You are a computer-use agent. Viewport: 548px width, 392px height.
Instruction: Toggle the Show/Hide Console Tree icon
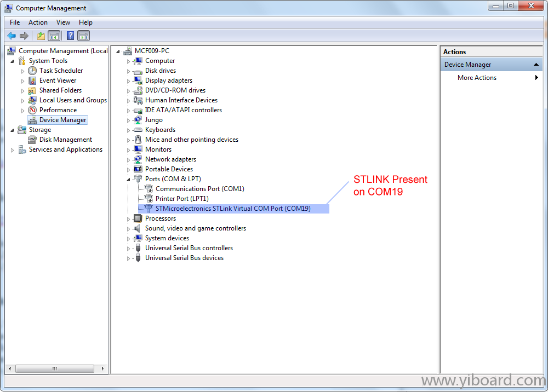click(x=54, y=36)
